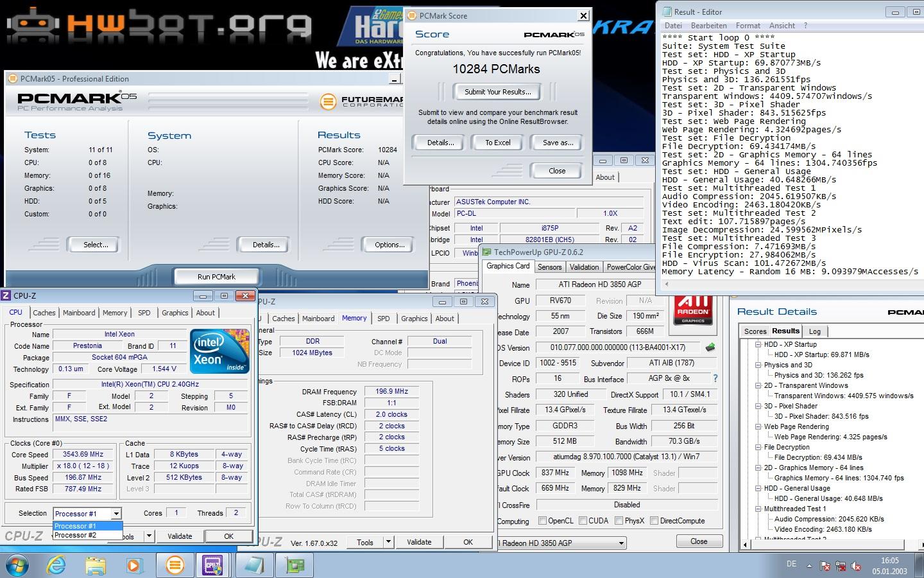
Task: Collapse the Physics and 3D tree node
Action: point(758,365)
